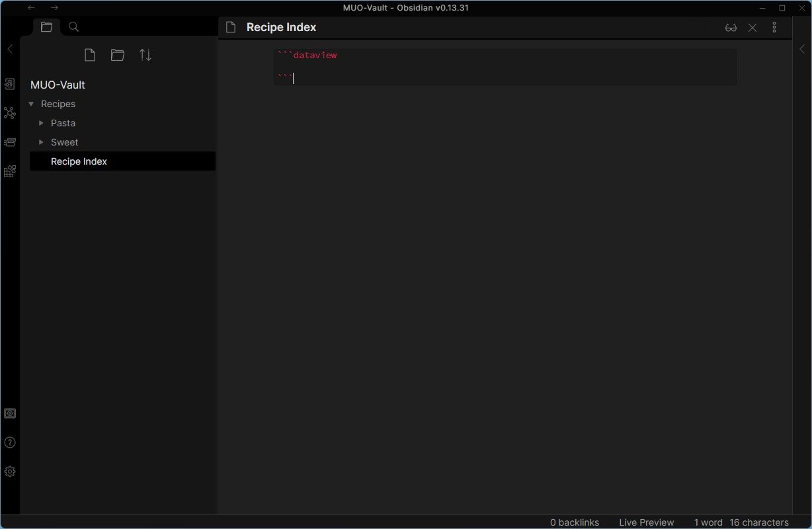
Task: Click the 1 word count
Action: (x=708, y=522)
